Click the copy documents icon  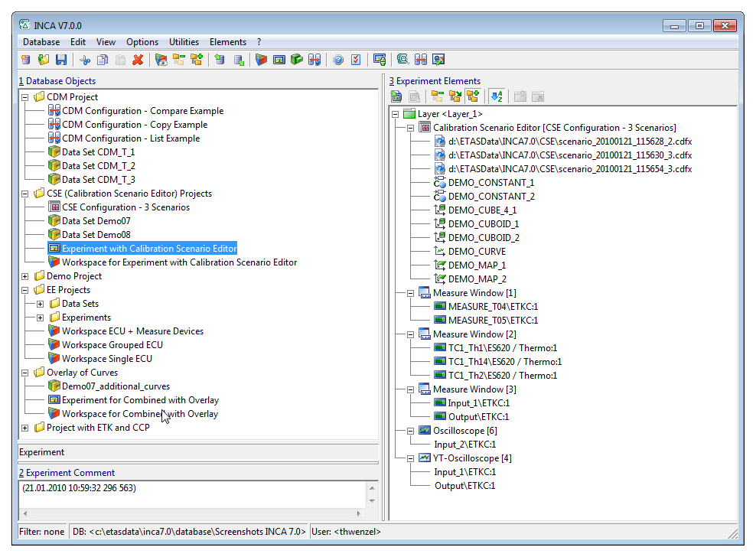103,60
